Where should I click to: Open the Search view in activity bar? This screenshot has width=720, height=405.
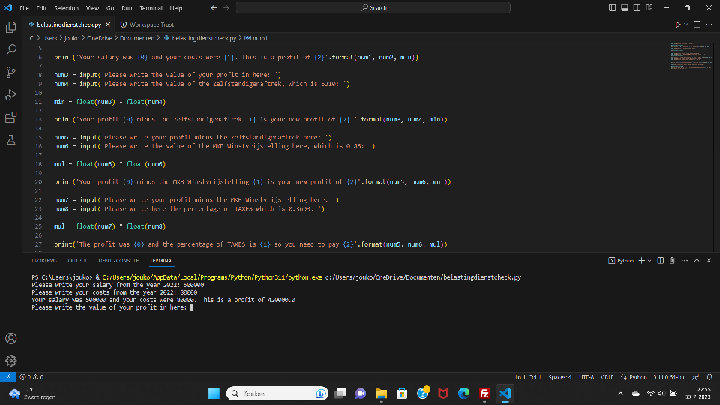point(11,49)
